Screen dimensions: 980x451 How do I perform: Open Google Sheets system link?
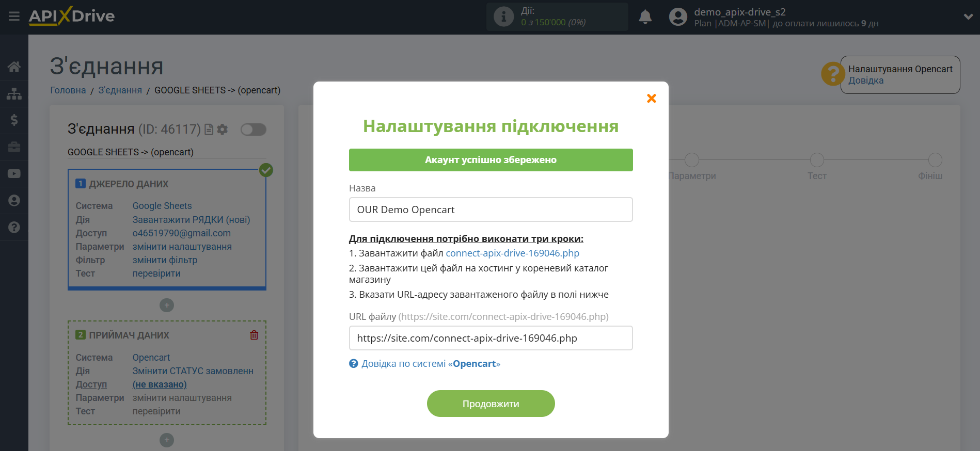pyautogui.click(x=162, y=206)
